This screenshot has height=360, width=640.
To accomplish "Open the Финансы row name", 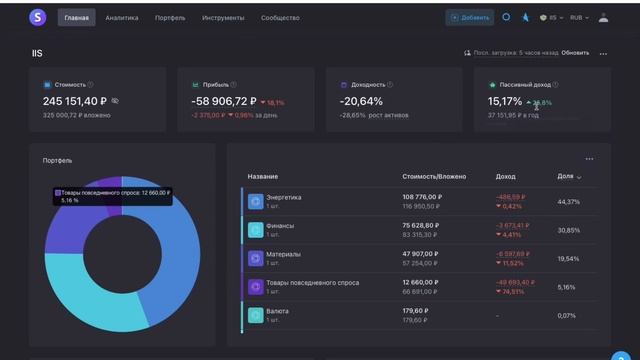I will (280, 226).
